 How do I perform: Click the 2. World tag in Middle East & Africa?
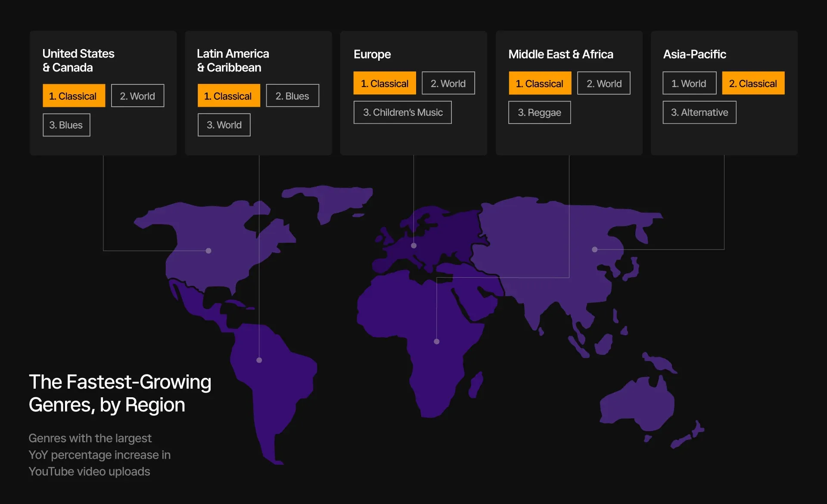(603, 83)
